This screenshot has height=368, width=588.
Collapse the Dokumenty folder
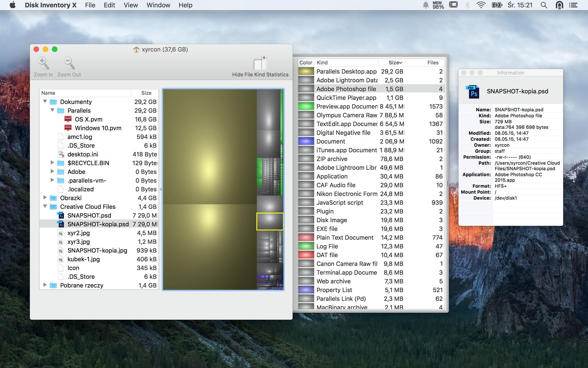pyautogui.click(x=45, y=102)
